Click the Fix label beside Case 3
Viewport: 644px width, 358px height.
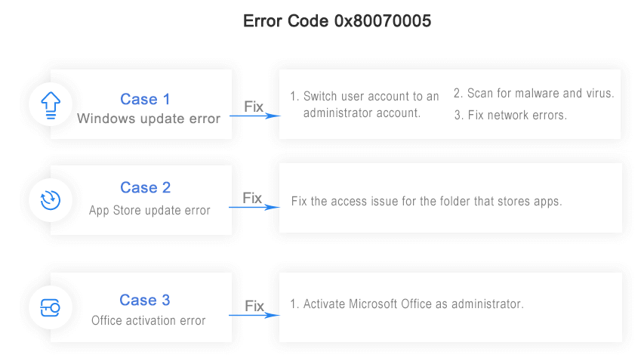(254, 306)
